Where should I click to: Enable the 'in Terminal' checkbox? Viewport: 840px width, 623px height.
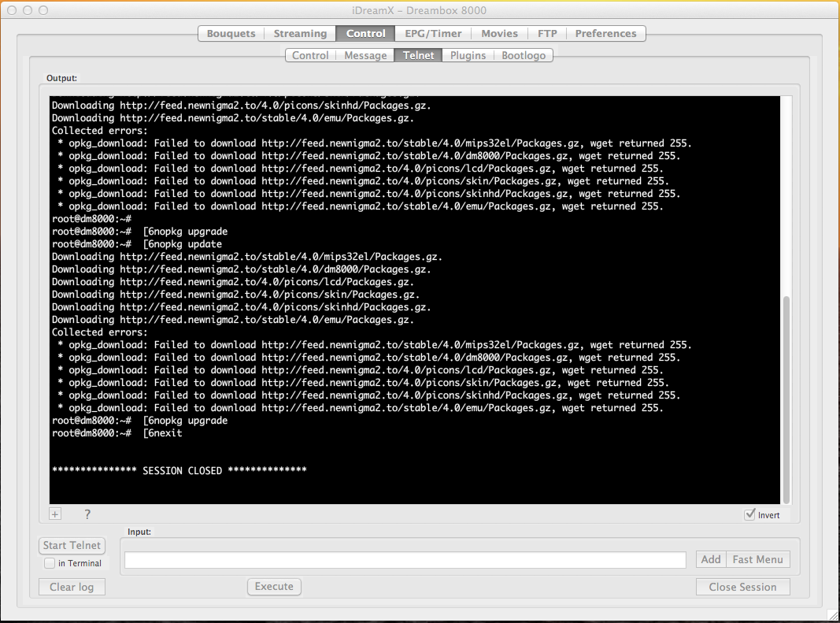tap(50, 563)
